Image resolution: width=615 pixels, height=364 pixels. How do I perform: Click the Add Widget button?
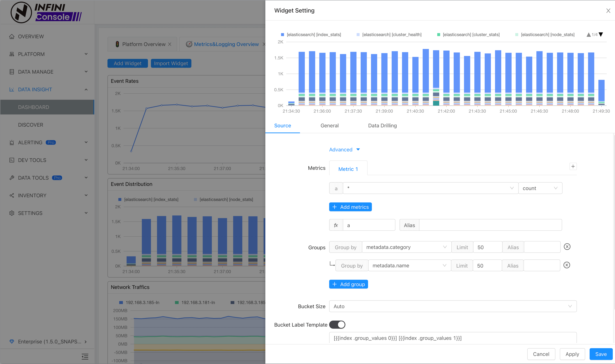pyautogui.click(x=128, y=63)
